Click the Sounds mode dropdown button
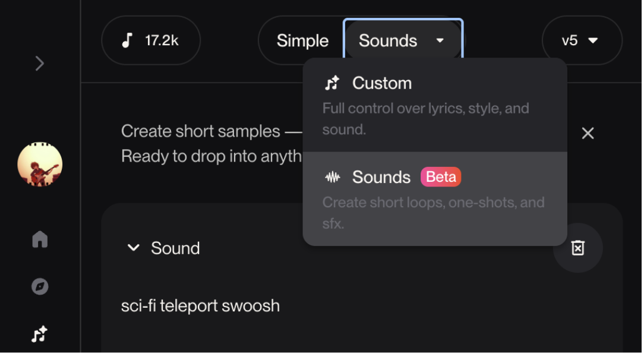The image size is (644, 354). 403,40
